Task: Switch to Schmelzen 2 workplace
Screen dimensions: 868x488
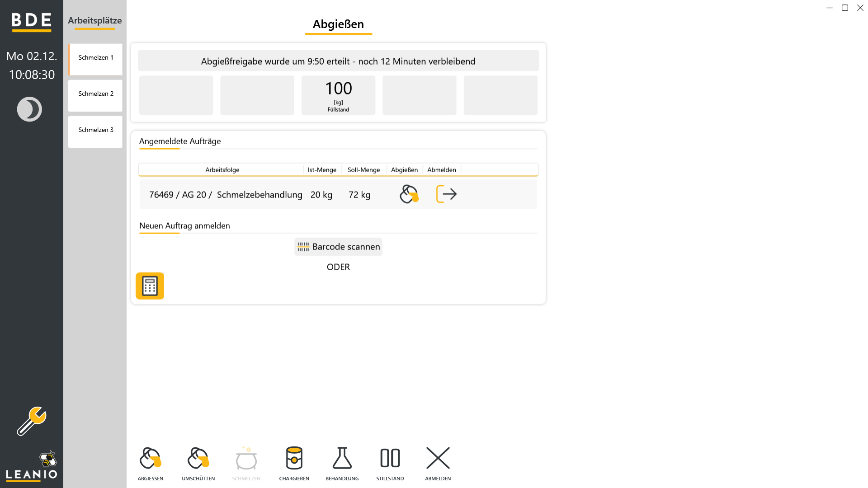Action: (95, 96)
